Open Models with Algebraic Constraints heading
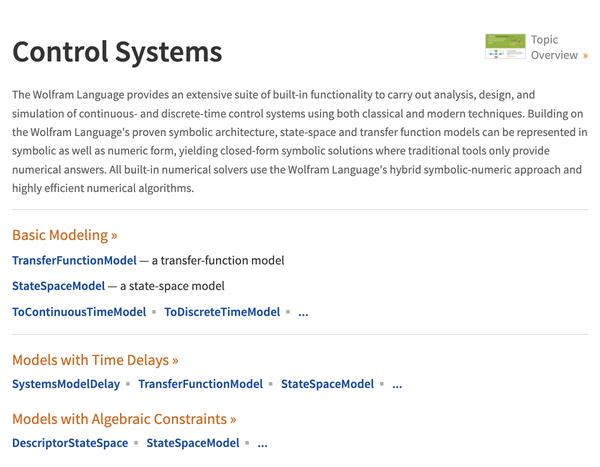The width and height of the screenshot is (600, 467). 124,419
